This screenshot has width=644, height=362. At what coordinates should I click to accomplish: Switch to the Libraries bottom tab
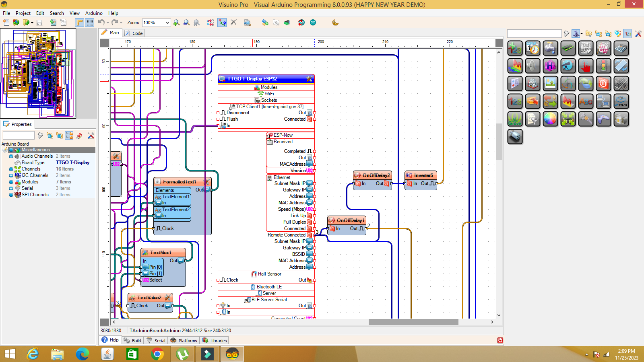(x=215, y=340)
